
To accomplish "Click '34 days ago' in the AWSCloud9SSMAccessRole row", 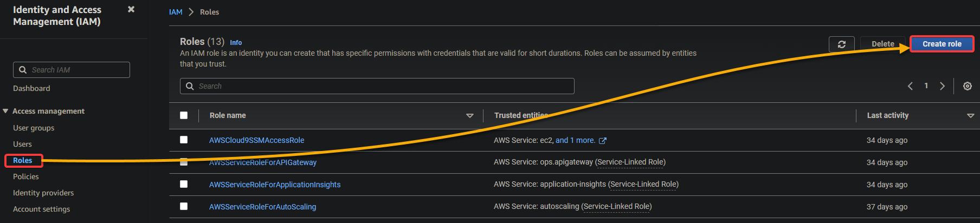I will 887,140.
